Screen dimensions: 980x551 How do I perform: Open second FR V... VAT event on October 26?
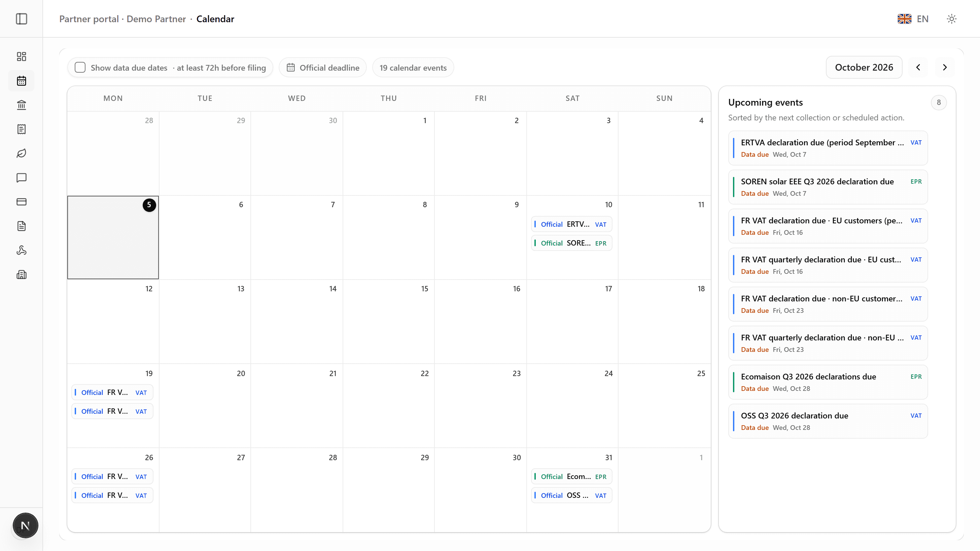(x=112, y=495)
